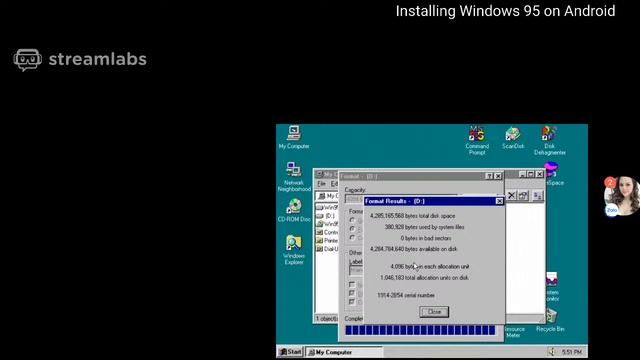This screenshot has height=360, width=640.
Task: Click '380,928 bytes used by system files' text
Action: point(424,227)
